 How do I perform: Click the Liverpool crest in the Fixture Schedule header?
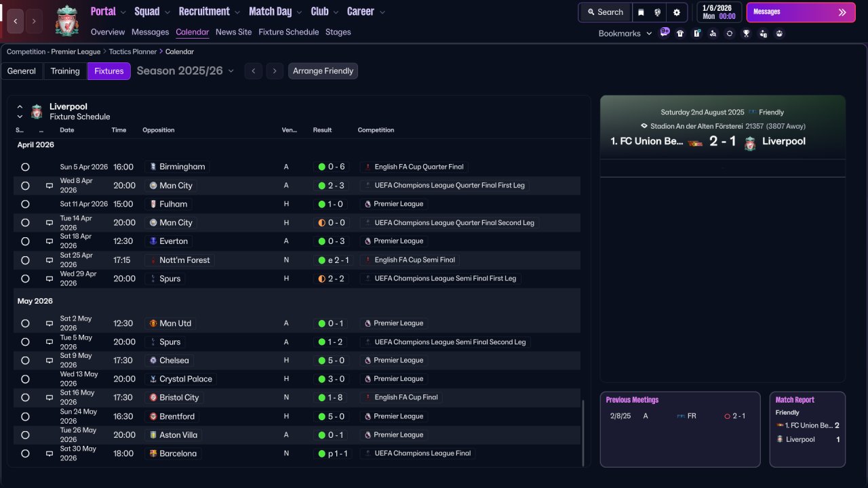pos(37,111)
